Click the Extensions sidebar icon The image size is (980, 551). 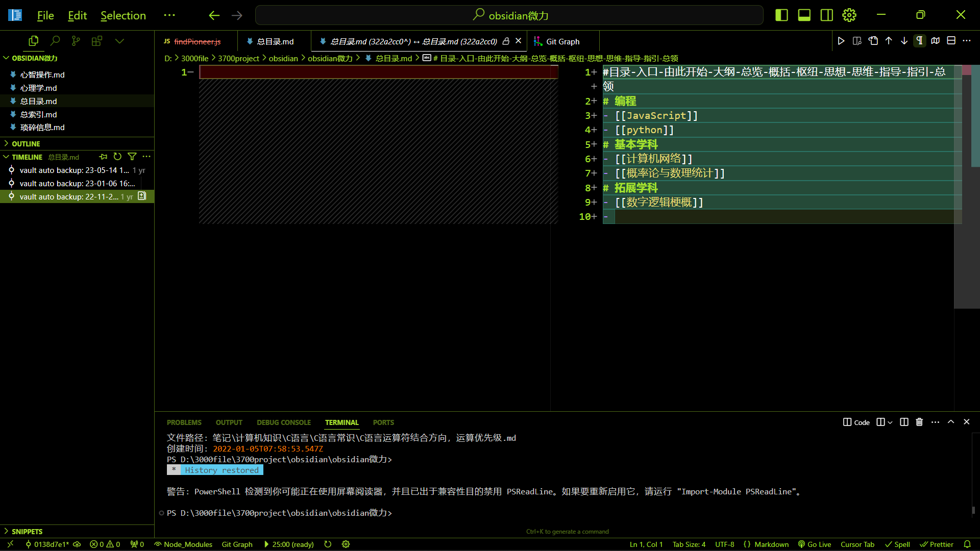(x=97, y=41)
